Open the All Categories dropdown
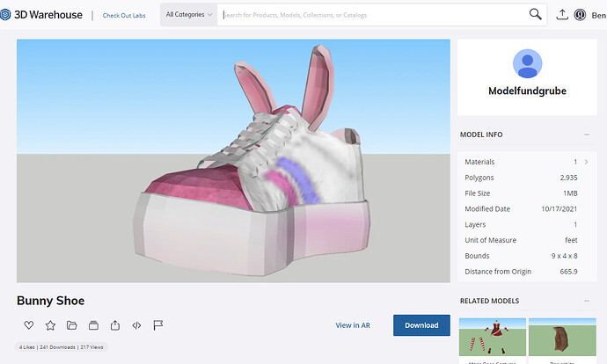The image size is (607, 364). [189, 15]
